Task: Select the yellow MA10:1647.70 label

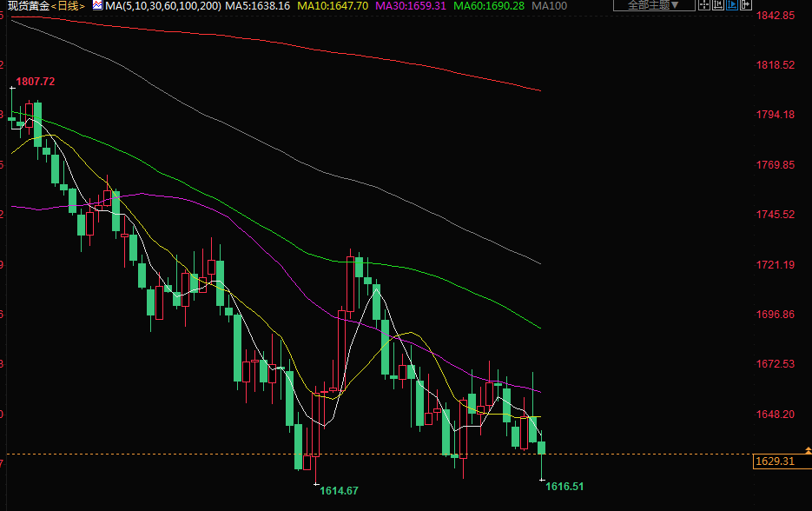Action: click(333, 6)
